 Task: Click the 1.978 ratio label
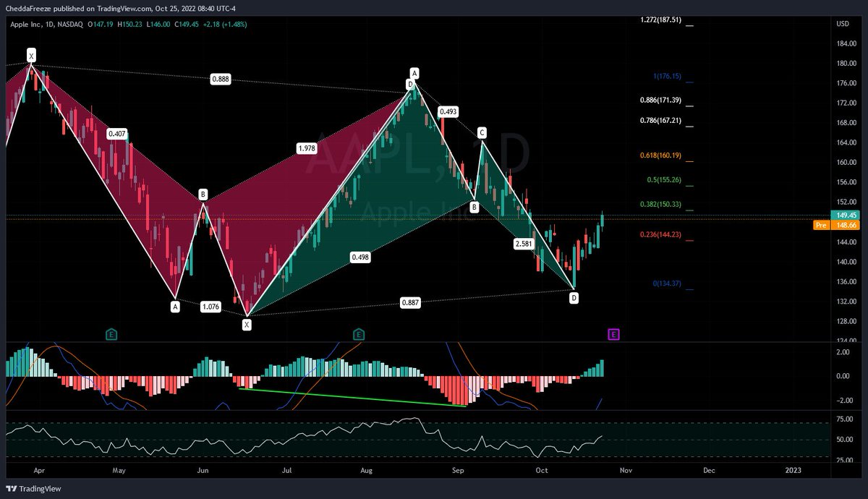click(x=306, y=148)
